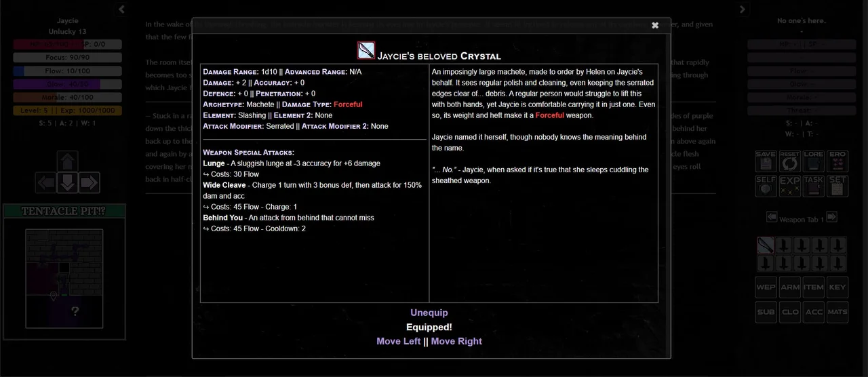Go to next Weapon Tab arrow
Screen dimensions: 868x377
832,217
